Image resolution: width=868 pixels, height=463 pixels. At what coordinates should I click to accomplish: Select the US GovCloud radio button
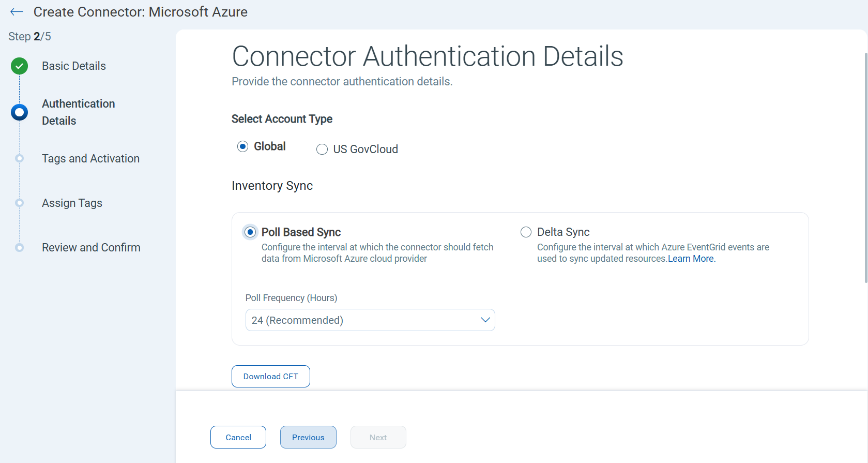coord(322,150)
